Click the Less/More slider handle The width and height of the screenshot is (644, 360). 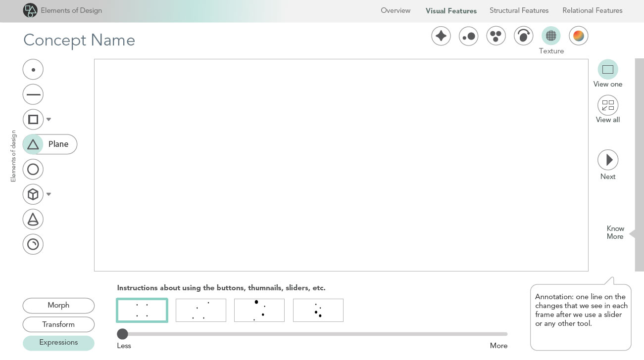pyautogui.click(x=122, y=334)
